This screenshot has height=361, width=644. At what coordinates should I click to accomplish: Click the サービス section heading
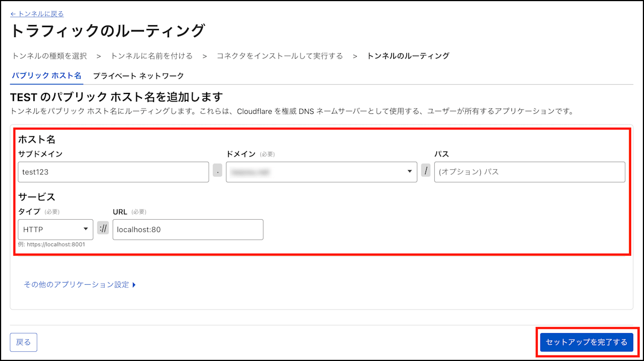(37, 197)
